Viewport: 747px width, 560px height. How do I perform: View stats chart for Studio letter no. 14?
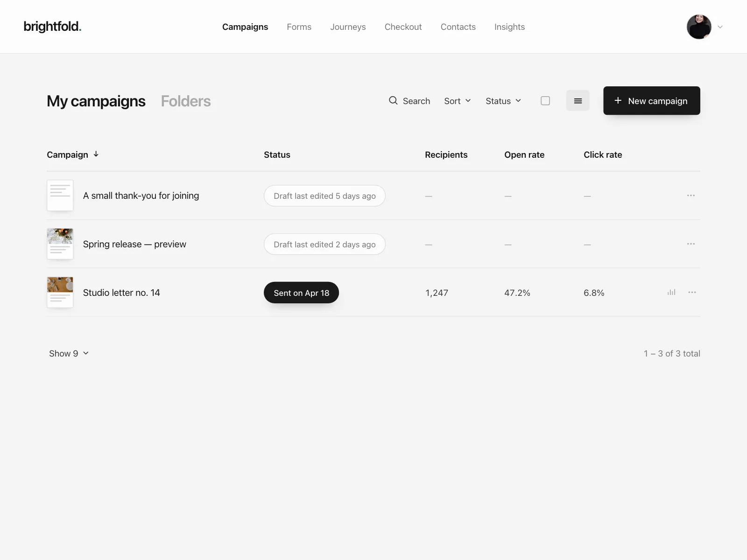click(671, 292)
